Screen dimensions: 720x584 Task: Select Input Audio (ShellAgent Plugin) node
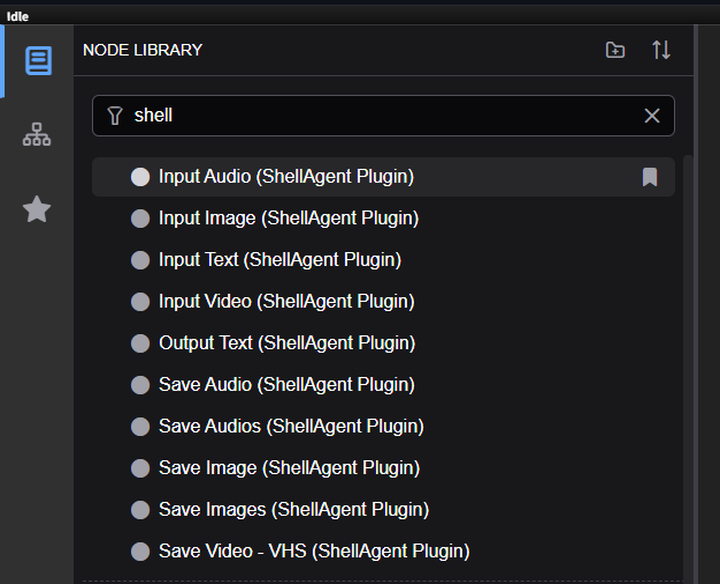tap(383, 177)
